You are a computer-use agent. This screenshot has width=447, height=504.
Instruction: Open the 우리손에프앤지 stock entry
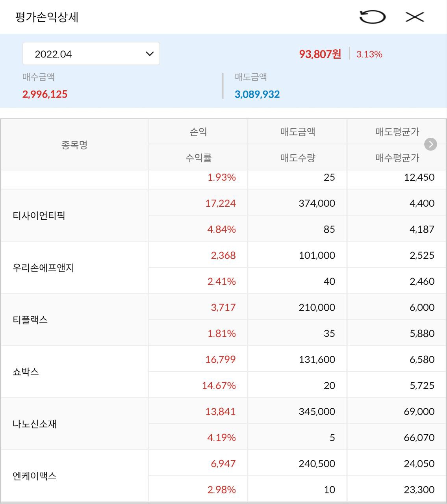pyautogui.click(x=43, y=268)
